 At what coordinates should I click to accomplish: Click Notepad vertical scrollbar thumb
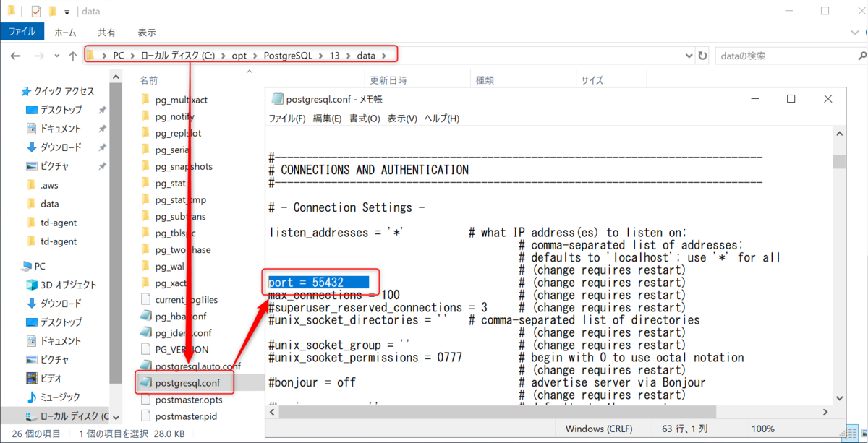tap(839, 161)
